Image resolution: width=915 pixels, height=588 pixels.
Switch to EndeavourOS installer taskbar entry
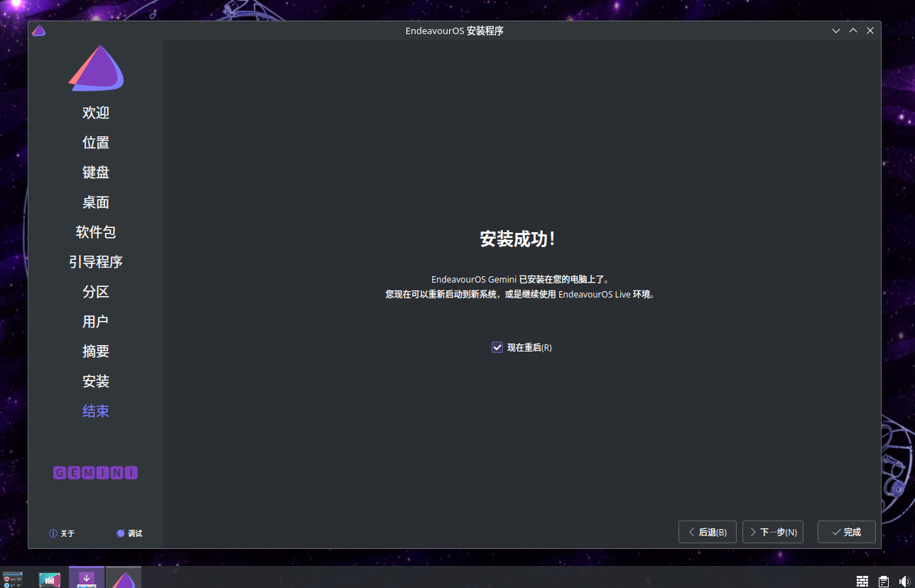point(124,577)
